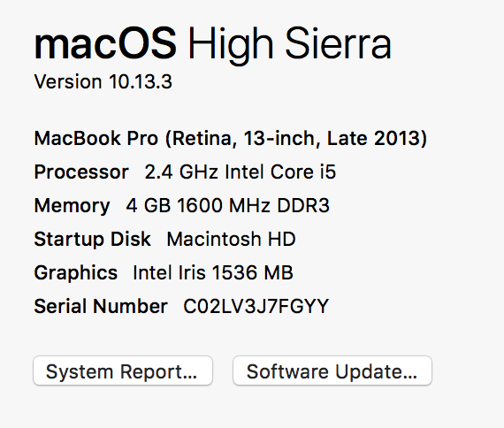504x428 pixels.
Task: Select the 10.13.3 version number
Action: coord(141,81)
